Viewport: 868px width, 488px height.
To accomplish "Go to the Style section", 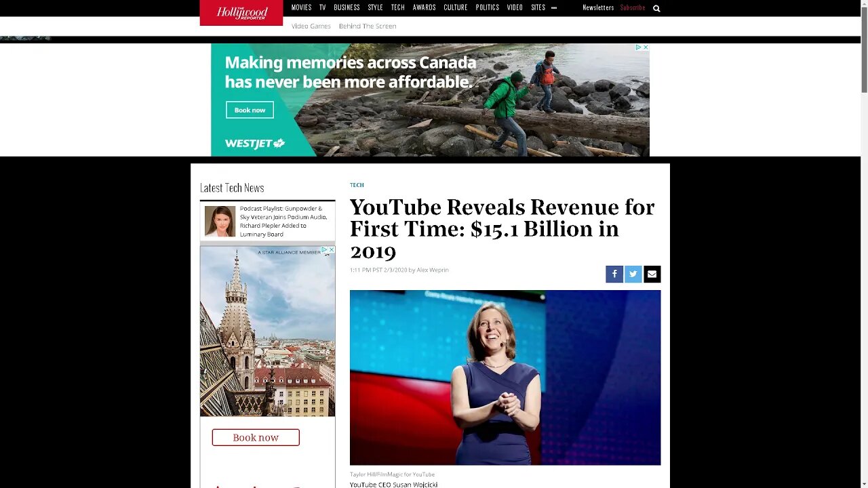I will tap(376, 7).
